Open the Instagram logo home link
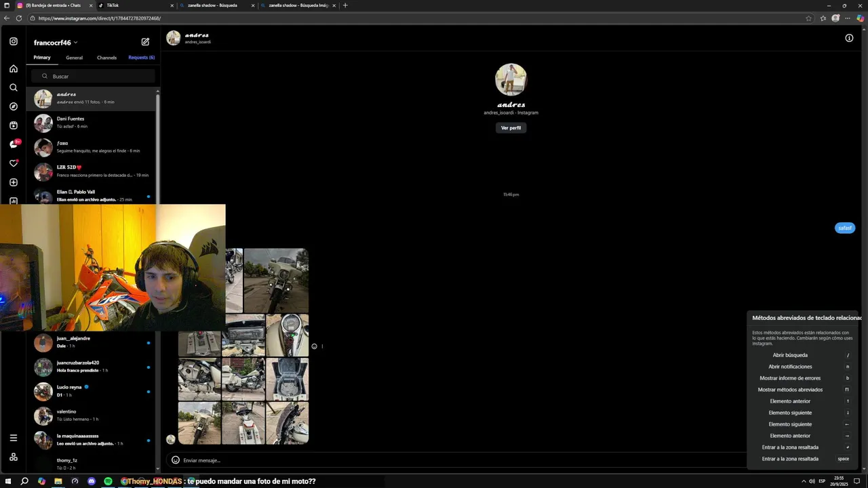The width and height of the screenshot is (868, 488). [13, 41]
